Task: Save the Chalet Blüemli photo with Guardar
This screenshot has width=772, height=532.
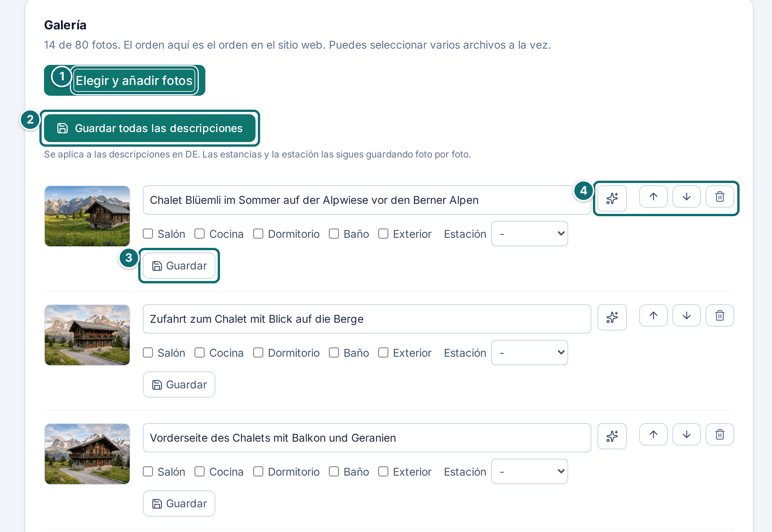Action: (x=179, y=266)
